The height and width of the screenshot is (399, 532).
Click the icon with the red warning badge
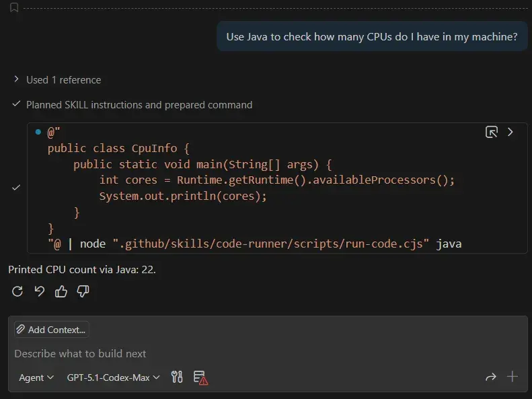coord(200,377)
